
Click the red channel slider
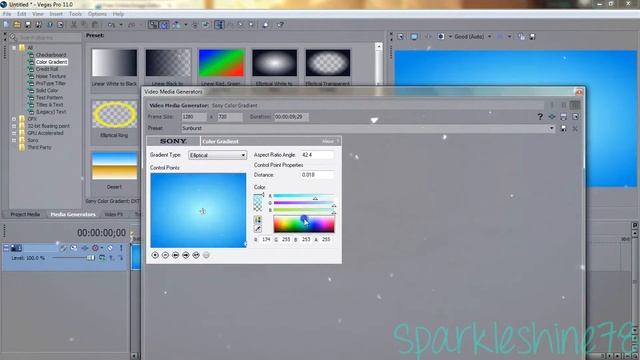tap(304, 196)
